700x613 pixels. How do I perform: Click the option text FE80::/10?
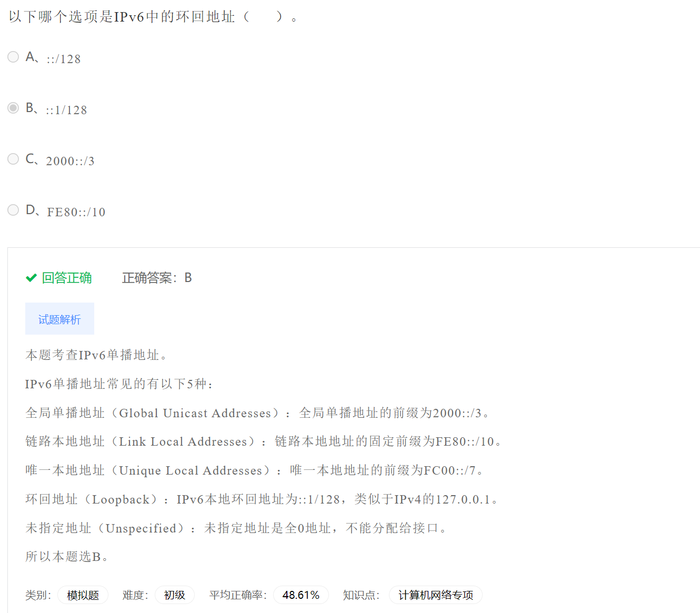click(76, 212)
